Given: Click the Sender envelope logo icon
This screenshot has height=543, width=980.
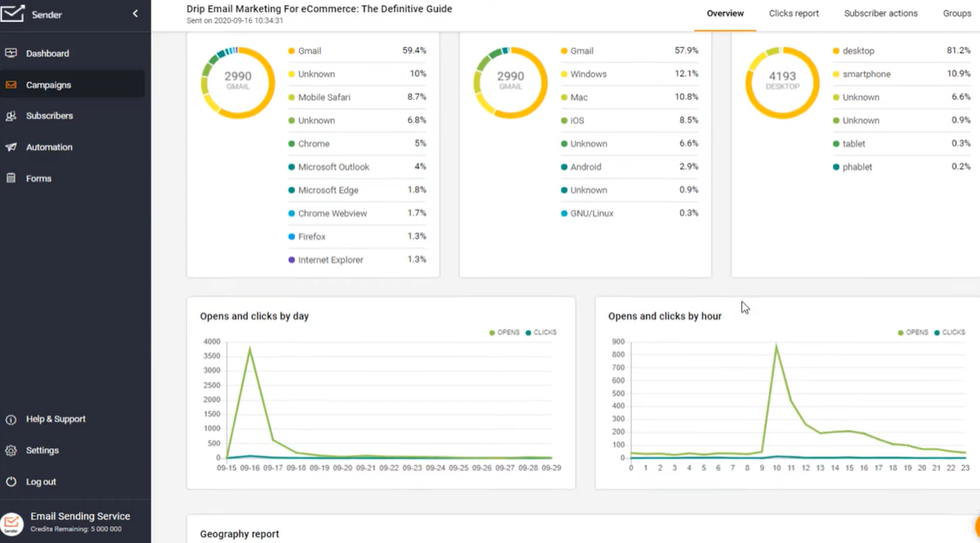Looking at the screenshot, I should point(12,13).
